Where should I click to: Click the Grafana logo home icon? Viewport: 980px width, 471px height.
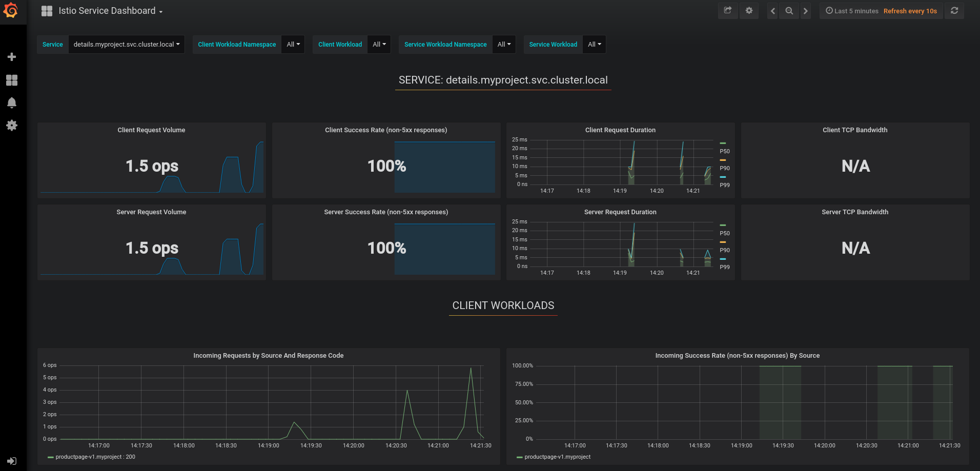(x=11, y=11)
